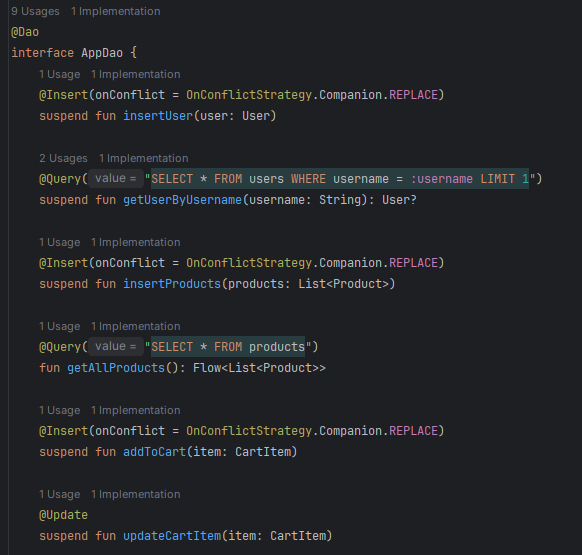Image resolution: width=582 pixels, height=555 pixels.
Task: Click the 'interface' keyword
Action: point(42,53)
